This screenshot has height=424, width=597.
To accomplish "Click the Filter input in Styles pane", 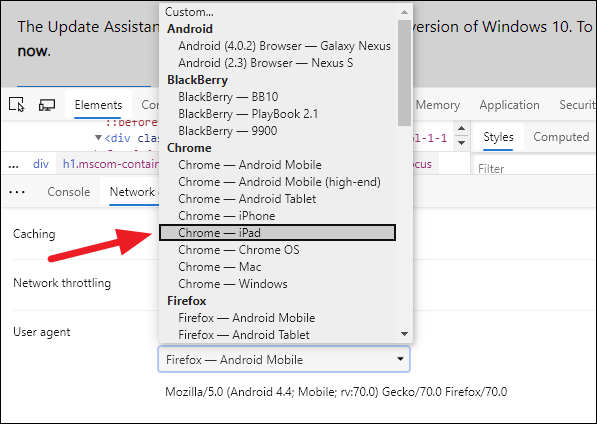I will (x=535, y=168).
